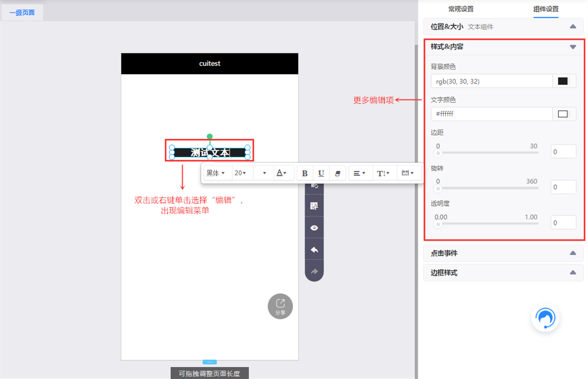
Task: Click the 边距 slider handle
Action: coord(438,153)
